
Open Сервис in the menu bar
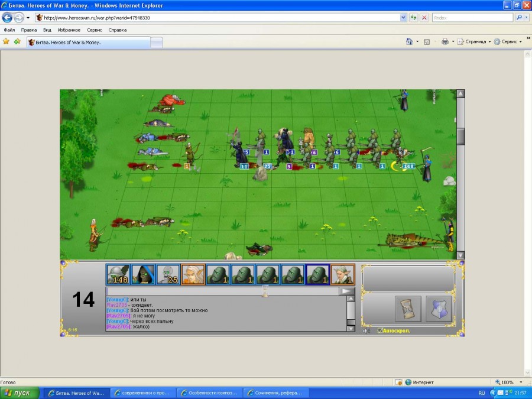(95, 30)
